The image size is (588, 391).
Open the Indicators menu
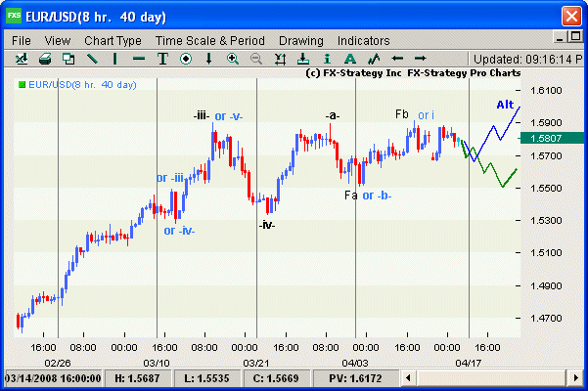pyautogui.click(x=363, y=40)
